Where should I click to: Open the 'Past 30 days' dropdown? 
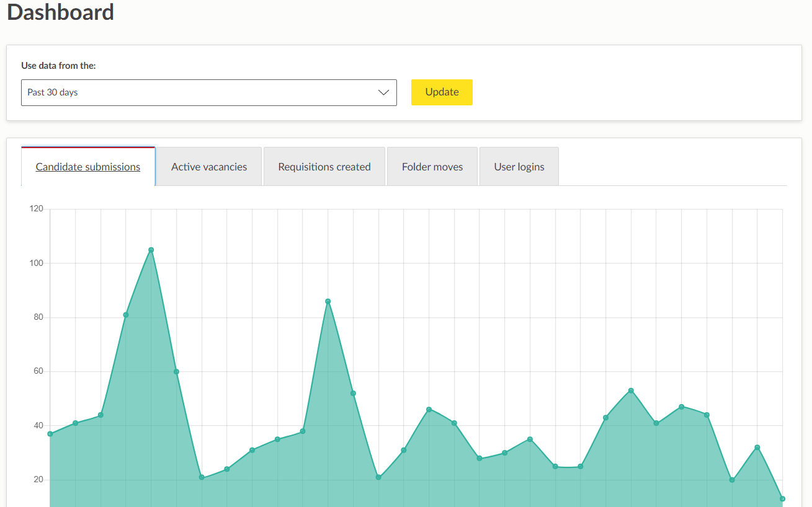click(x=208, y=92)
